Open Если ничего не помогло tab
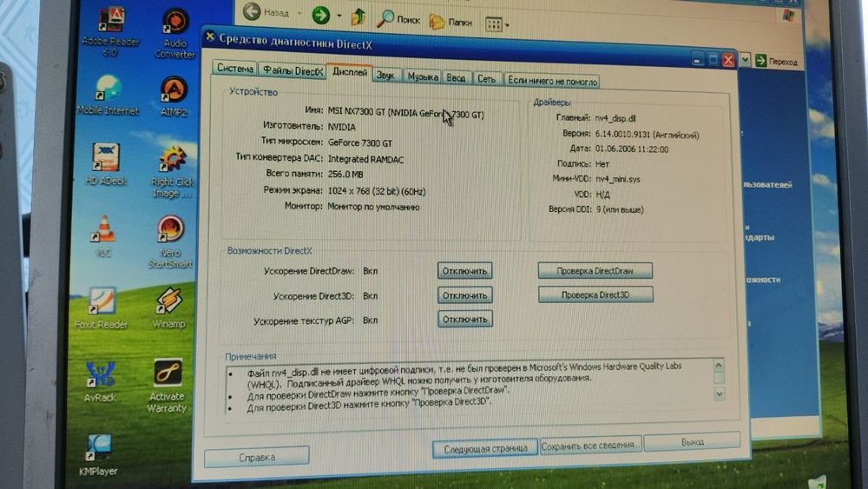This screenshot has height=489, width=868. [x=552, y=81]
